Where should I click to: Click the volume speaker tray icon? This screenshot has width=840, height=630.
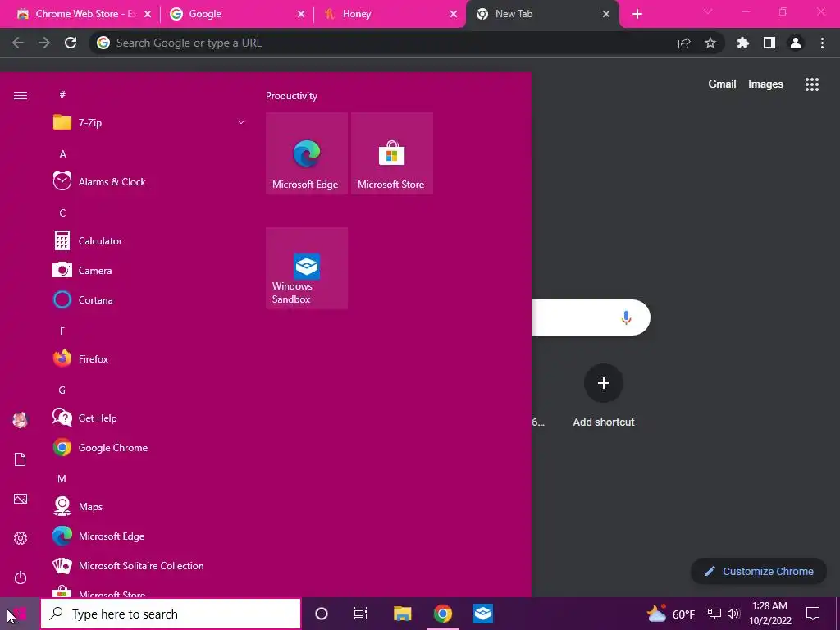pos(733,614)
